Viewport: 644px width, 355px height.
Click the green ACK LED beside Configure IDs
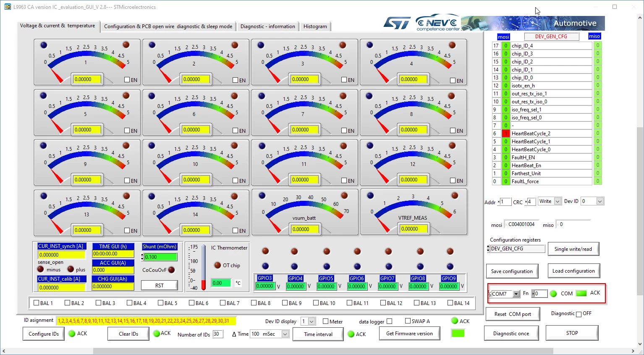pyautogui.click(x=72, y=334)
